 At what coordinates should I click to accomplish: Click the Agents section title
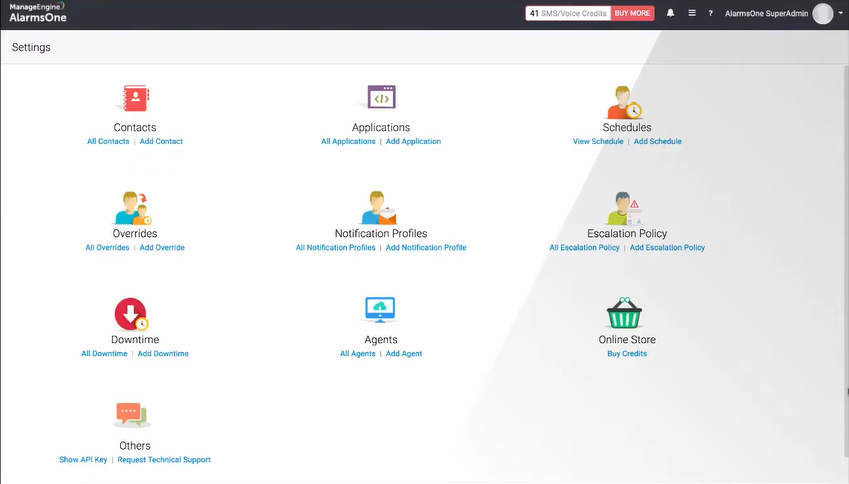[381, 339]
